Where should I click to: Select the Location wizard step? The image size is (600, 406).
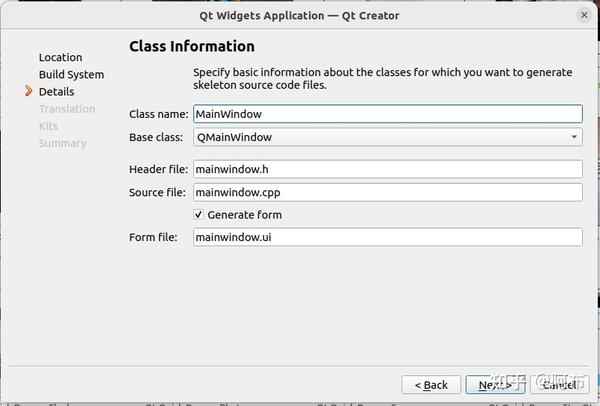click(x=60, y=58)
